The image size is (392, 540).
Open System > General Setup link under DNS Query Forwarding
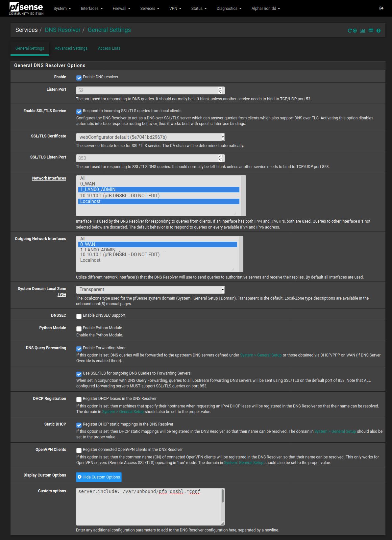point(261,355)
